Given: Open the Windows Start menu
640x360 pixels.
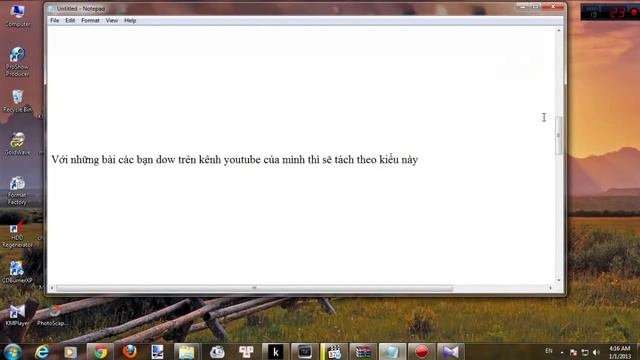Looking at the screenshot, I should 13,351.
